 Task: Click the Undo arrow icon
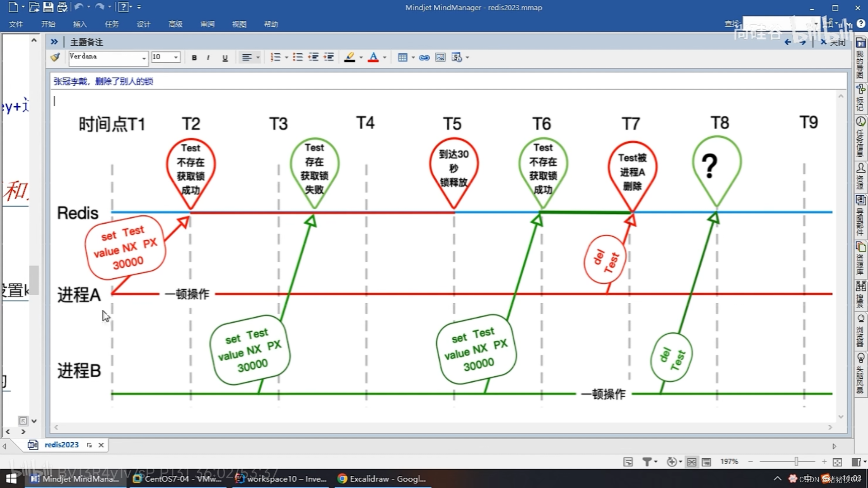point(79,7)
